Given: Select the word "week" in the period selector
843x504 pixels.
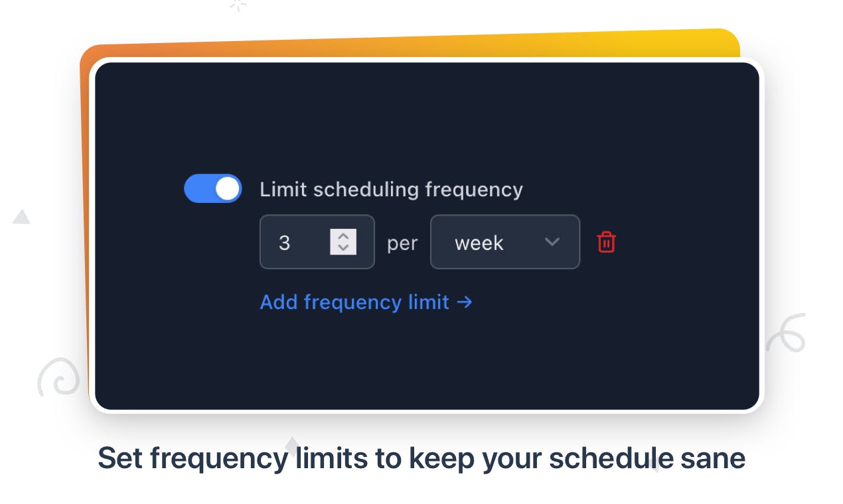Looking at the screenshot, I should pyautogui.click(x=479, y=243).
